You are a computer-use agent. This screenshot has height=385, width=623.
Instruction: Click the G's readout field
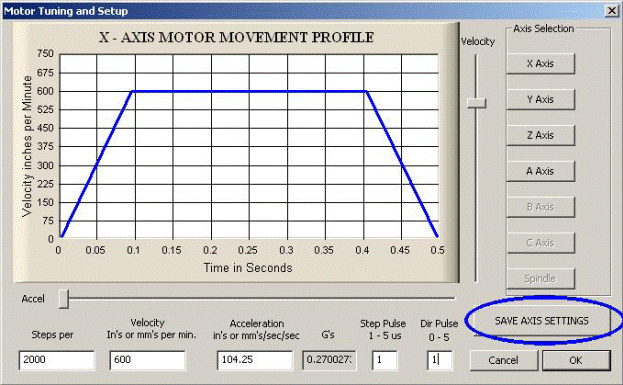point(329,360)
